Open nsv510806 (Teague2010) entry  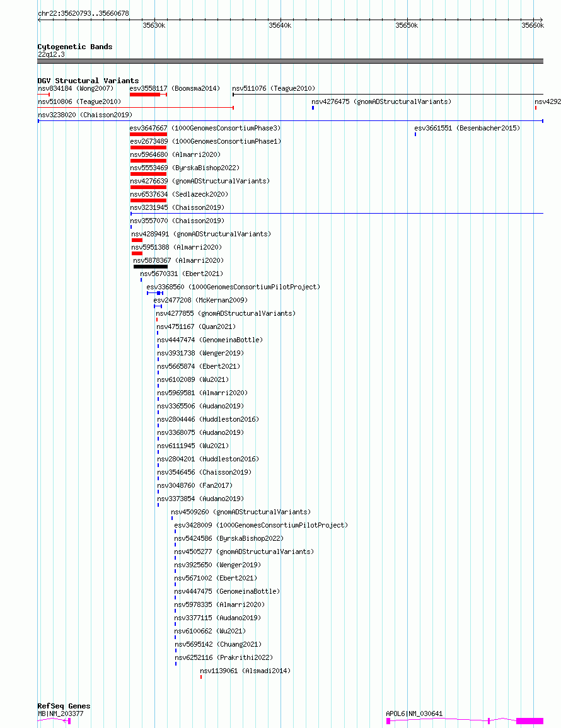pyautogui.click(x=79, y=101)
